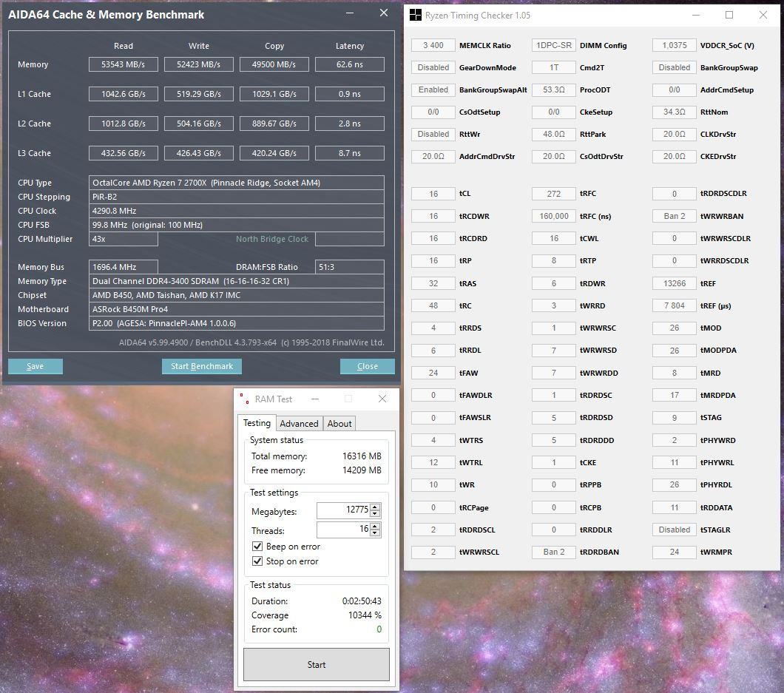Image resolution: width=784 pixels, height=693 pixels.
Task: Minimize the Ryzen Timing Checker window
Action: click(695, 15)
